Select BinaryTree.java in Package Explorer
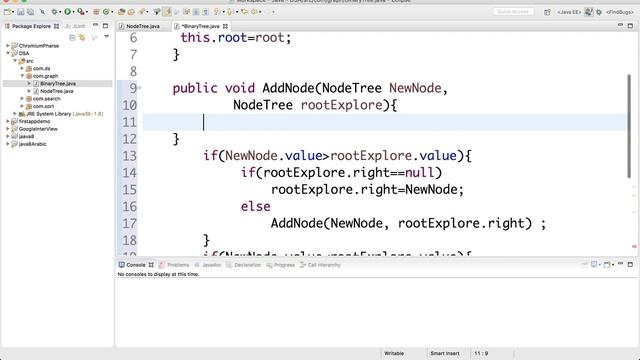 click(58, 83)
